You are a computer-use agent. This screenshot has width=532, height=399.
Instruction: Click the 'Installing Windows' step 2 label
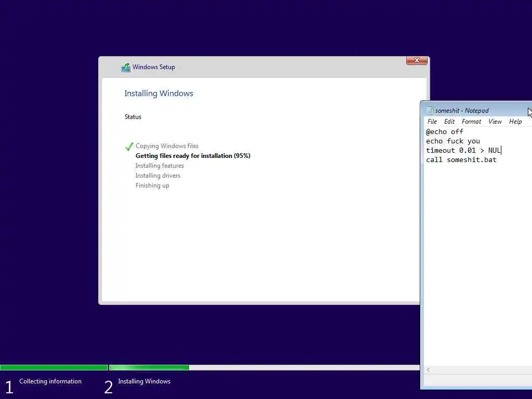coord(144,381)
